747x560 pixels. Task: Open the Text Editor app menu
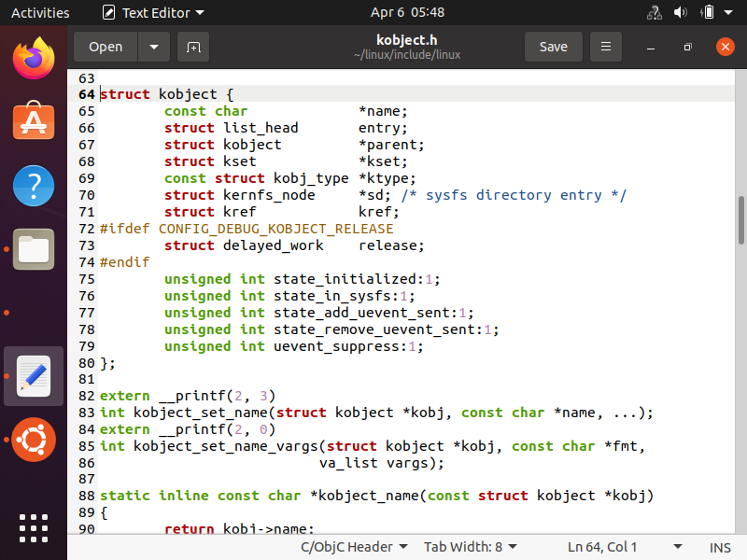point(152,13)
